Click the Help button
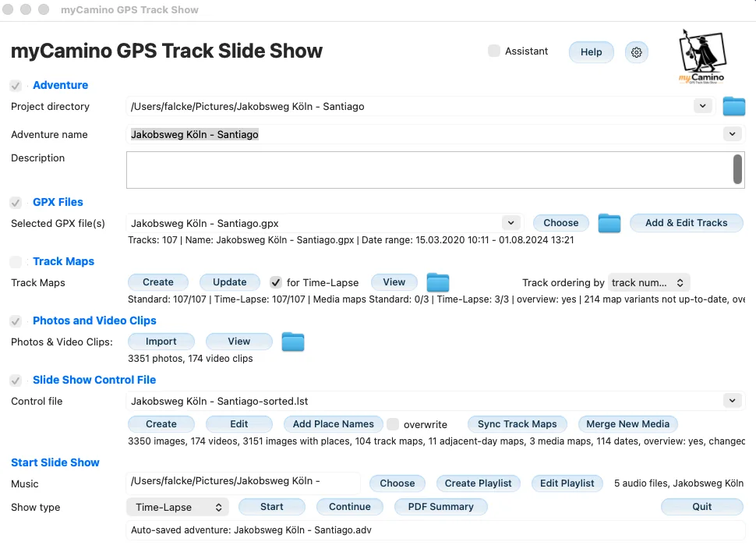The width and height of the screenshot is (756, 556). 591,52
